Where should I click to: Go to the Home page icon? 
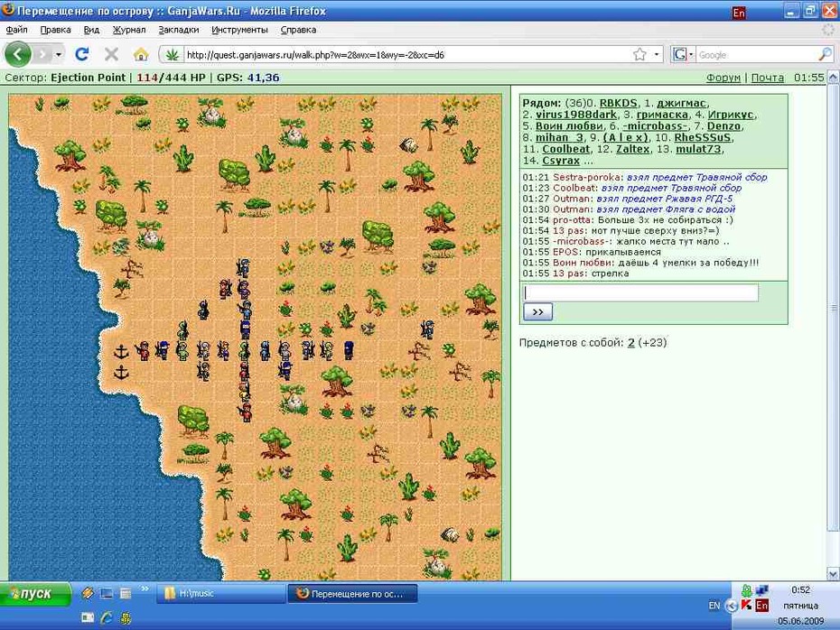[140, 54]
